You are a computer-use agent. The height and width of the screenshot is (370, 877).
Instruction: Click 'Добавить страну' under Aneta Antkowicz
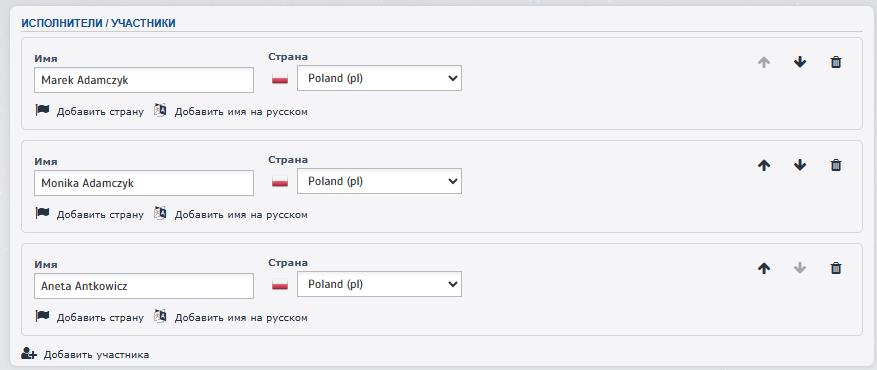100,317
